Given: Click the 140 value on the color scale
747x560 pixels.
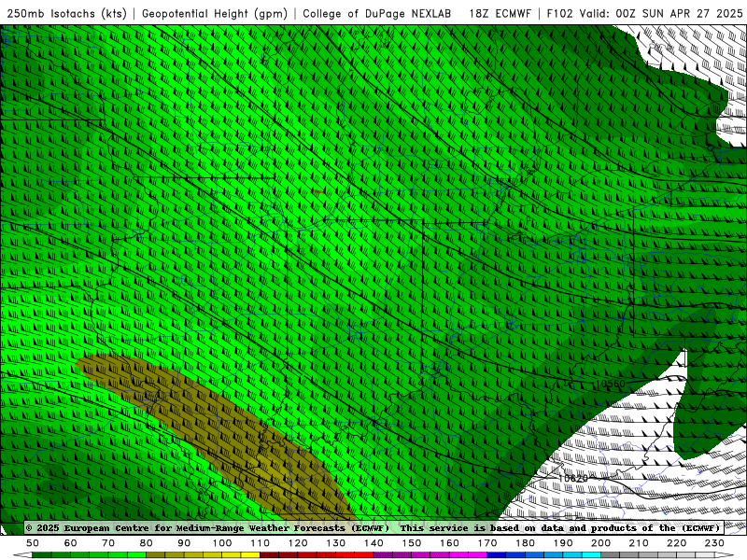Looking at the screenshot, I should tap(373, 543).
